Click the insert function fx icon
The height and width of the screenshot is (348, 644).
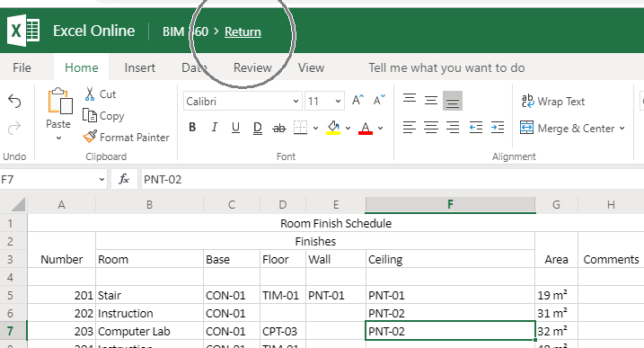124,179
